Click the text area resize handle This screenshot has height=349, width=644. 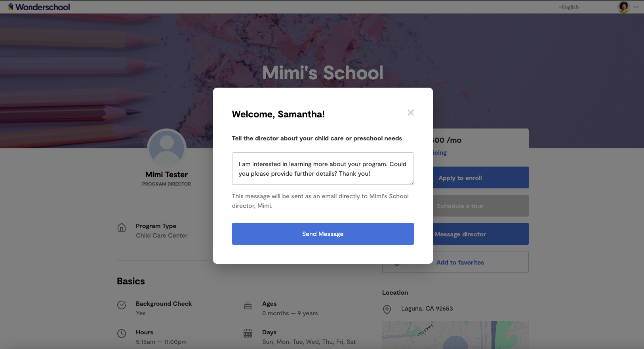[412, 182]
